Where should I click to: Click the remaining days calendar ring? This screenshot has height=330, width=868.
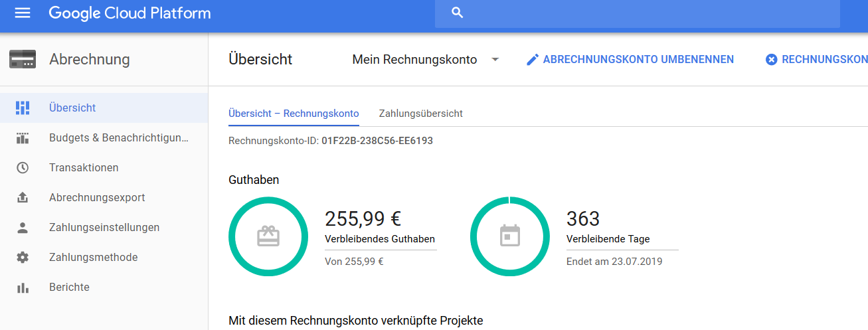click(x=509, y=236)
